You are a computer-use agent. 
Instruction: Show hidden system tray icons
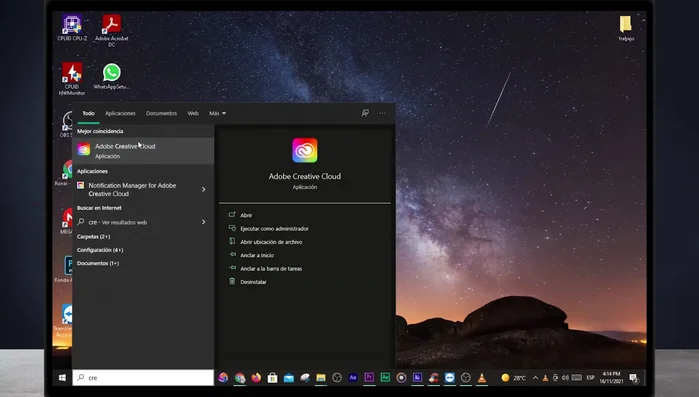[535, 378]
